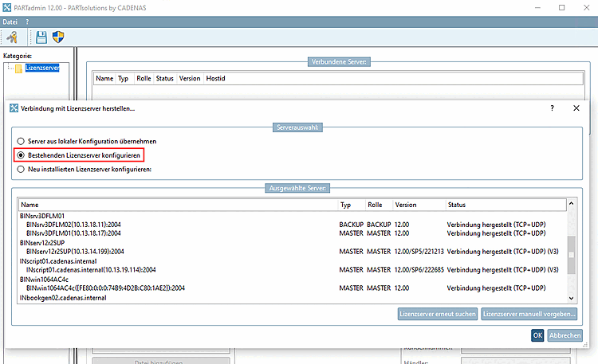Select group row BINwin1064AC4c
This screenshot has height=364, width=598.
coord(44,280)
